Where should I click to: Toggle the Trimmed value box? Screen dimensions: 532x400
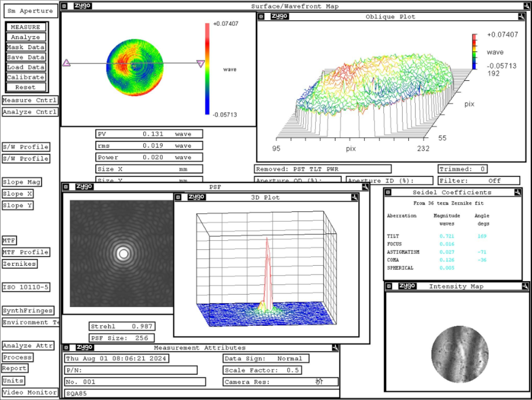(x=463, y=169)
